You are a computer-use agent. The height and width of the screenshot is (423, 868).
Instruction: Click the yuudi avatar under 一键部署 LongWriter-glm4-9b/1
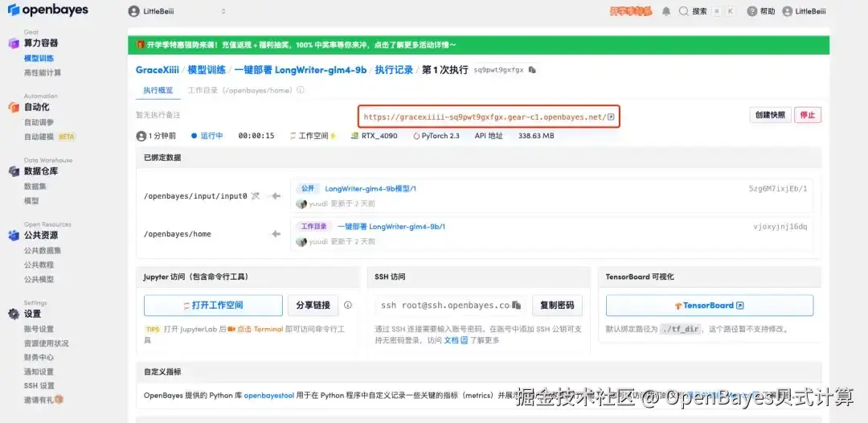point(301,241)
